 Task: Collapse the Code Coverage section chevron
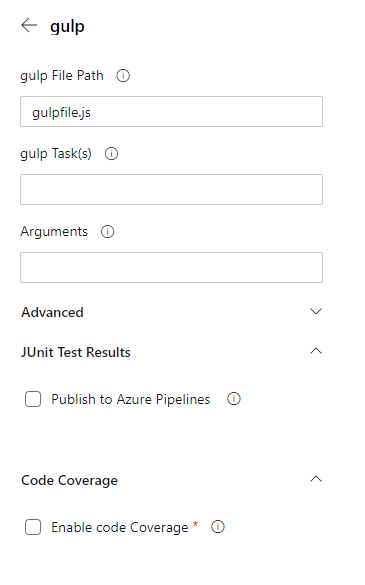[316, 479]
